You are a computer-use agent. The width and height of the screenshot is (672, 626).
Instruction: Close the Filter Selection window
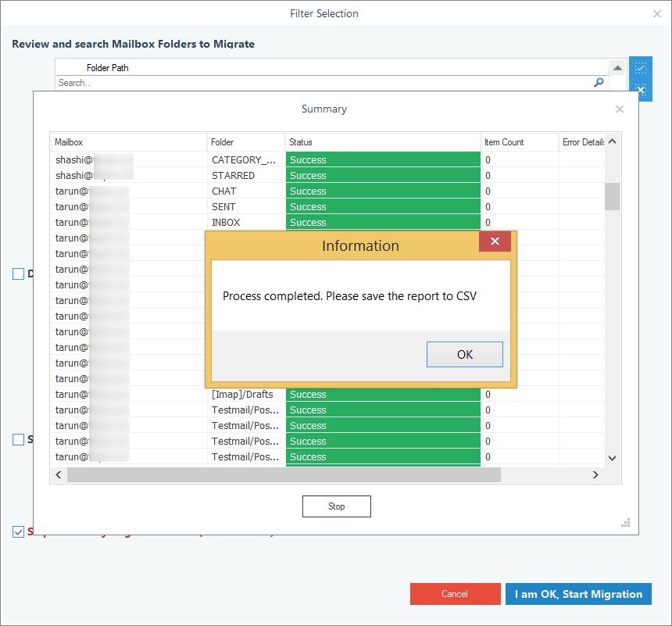click(656, 14)
